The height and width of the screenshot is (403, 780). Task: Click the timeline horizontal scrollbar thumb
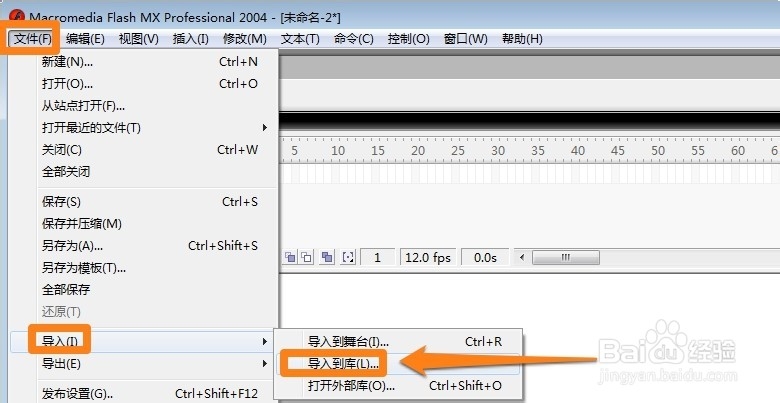(x=566, y=257)
